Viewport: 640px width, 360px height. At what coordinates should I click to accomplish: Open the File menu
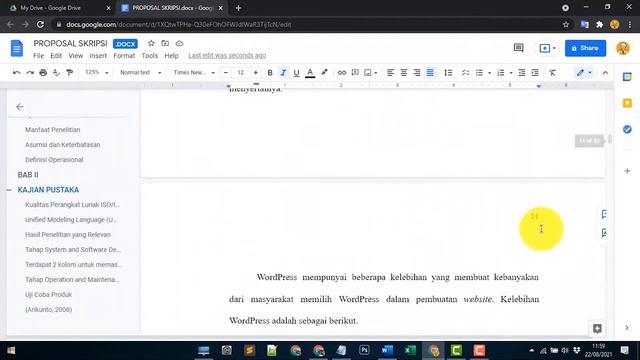click(x=38, y=56)
